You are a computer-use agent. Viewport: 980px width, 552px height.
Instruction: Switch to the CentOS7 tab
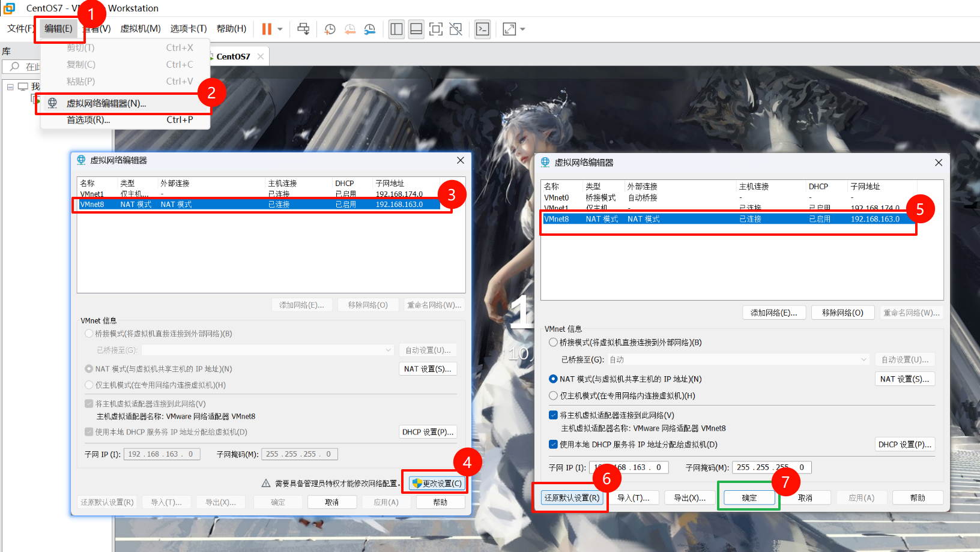(232, 56)
